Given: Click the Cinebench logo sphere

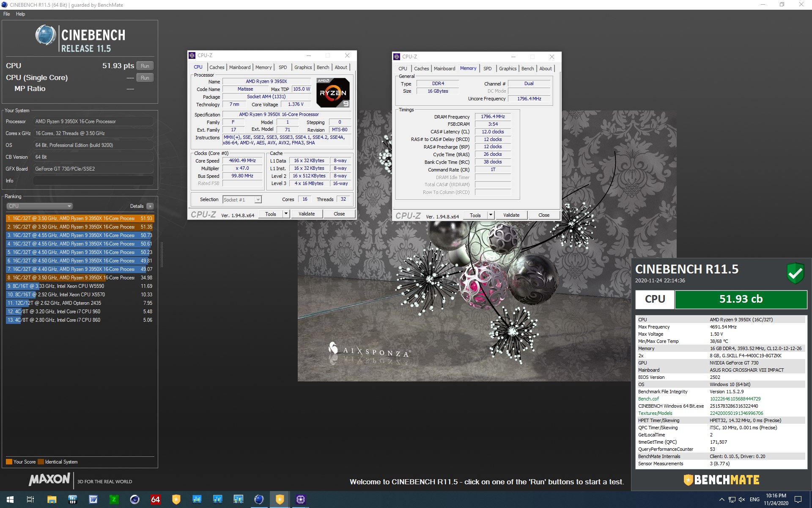Looking at the screenshot, I should click(x=46, y=35).
